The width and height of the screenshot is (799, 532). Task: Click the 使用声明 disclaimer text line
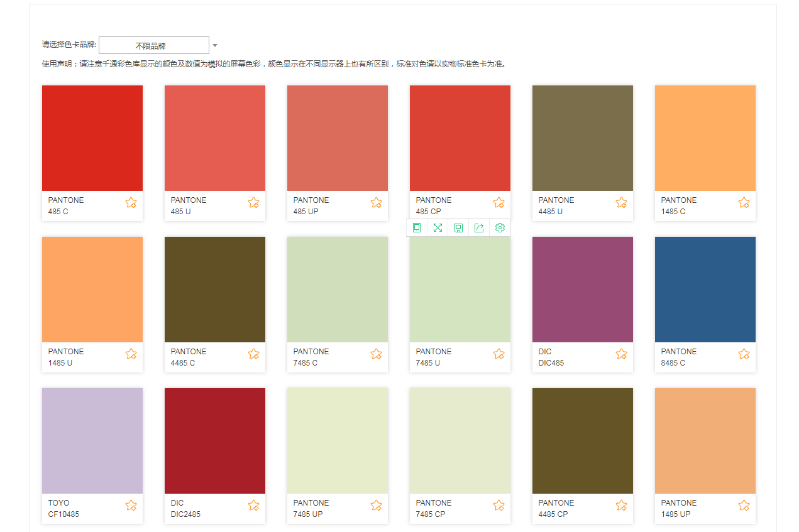[274, 64]
